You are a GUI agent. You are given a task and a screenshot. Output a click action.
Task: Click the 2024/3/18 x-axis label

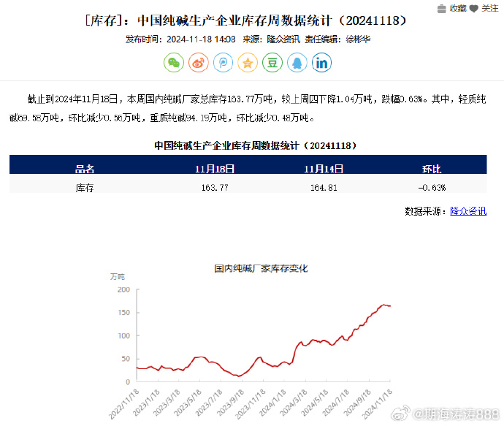[x=293, y=403]
